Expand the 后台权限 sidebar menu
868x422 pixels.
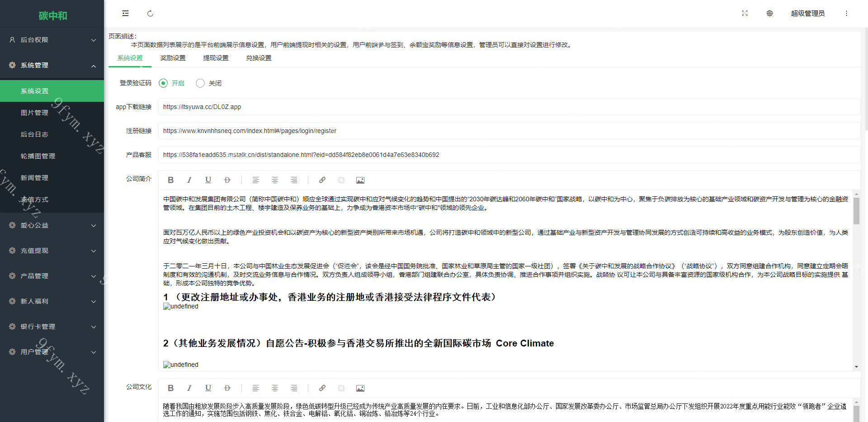pyautogui.click(x=52, y=40)
